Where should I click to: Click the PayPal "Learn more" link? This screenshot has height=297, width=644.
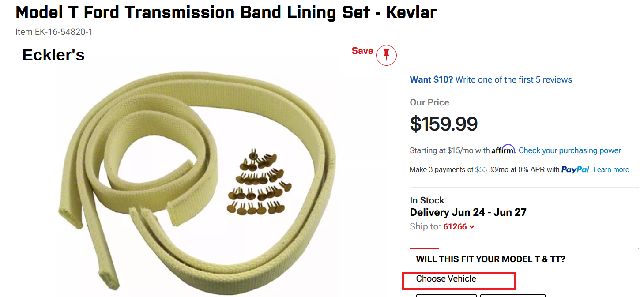pyautogui.click(x=611, y=170)
